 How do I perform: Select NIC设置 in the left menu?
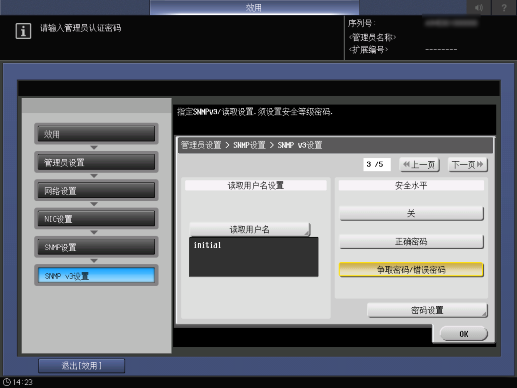click(x=96, y=219)
